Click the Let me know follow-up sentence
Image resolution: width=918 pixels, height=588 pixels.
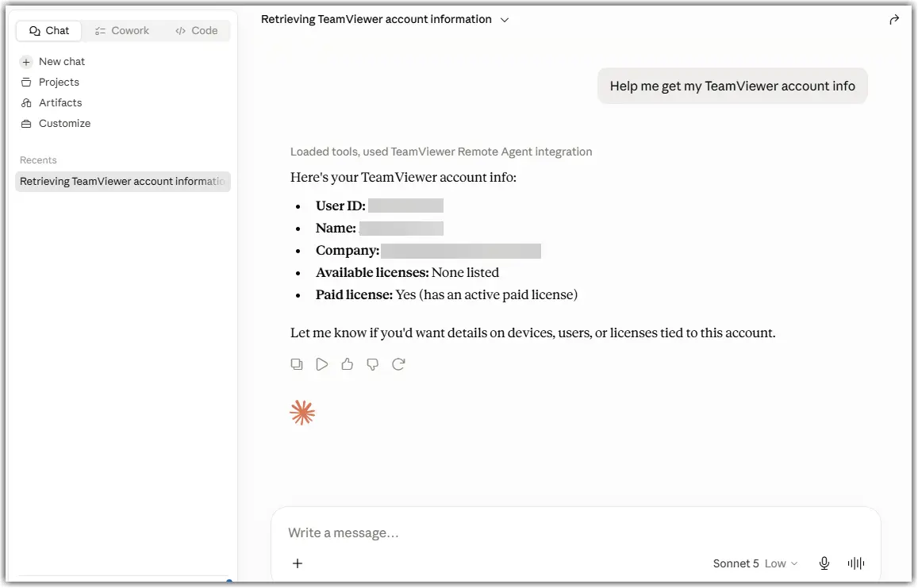click(x=532, y=332)
